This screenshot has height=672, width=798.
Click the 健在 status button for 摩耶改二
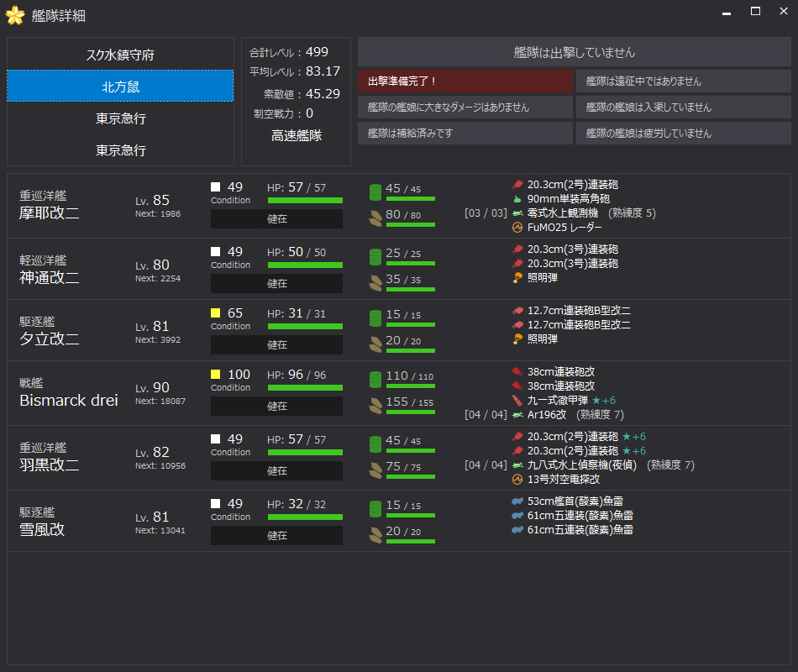(x=276, y=218)
